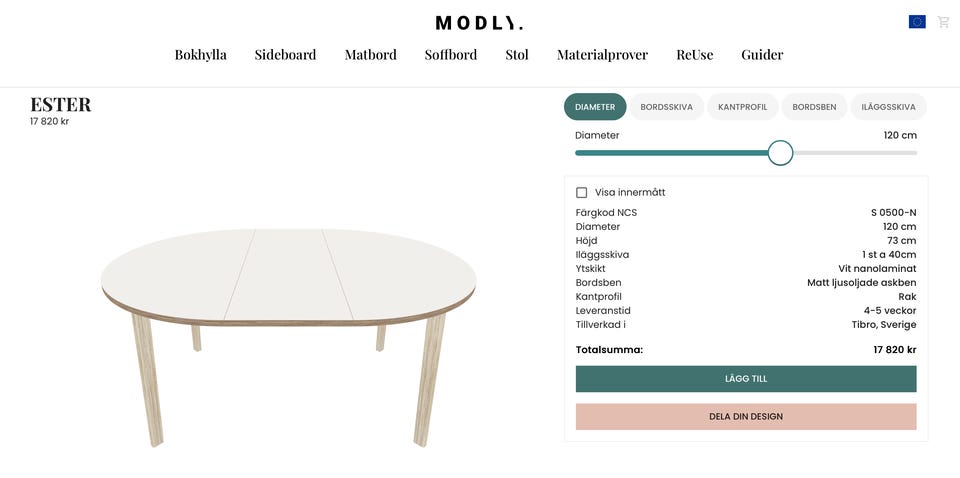
Task: Click the EU flag language icon
Action: 917,22
